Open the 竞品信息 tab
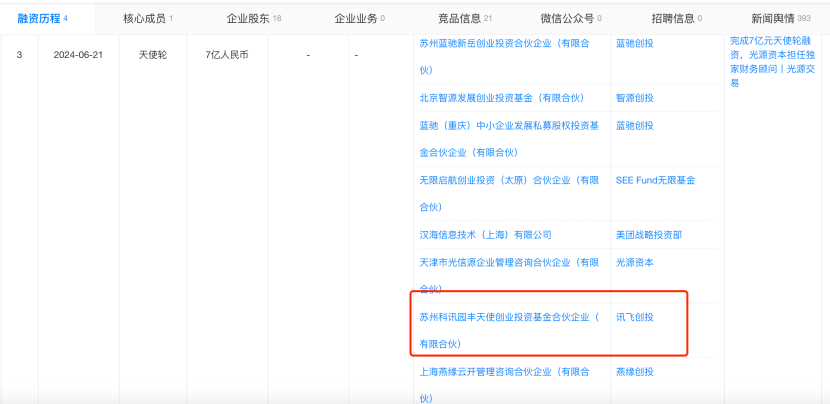Viewport: 830px width, 404px height. [465, 19]
